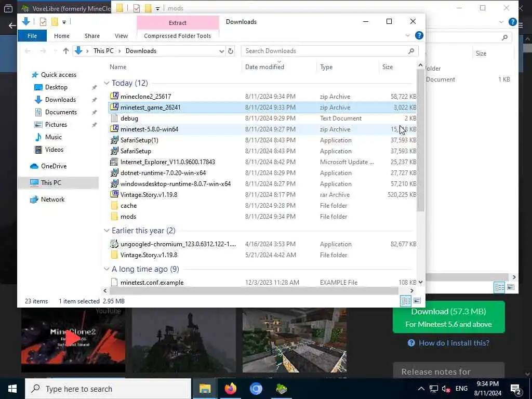Click the search magnifier in Search Downloads
Screen dimensions: 532x399
411,51
